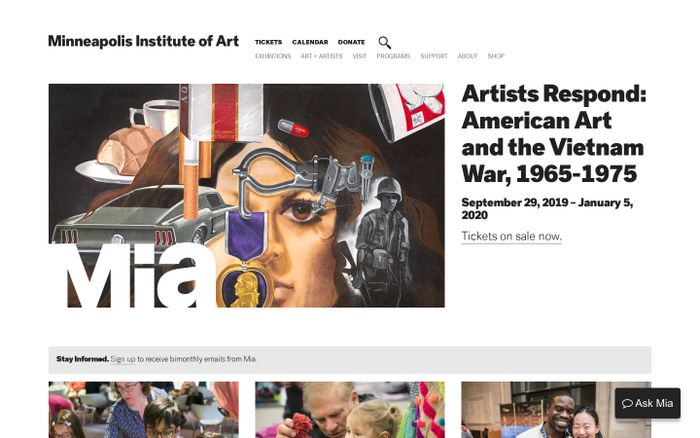Navigate to the Visit page
Screen dimensions: 700x438
tap(359, 57)
